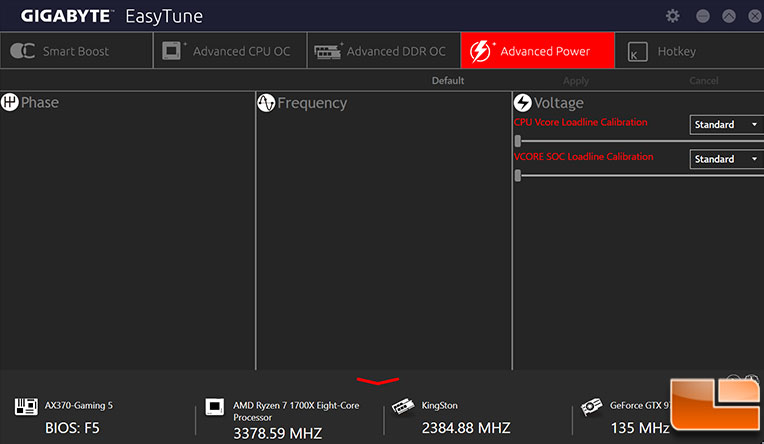Click the Phase section heading
Viewport: 764px width, 444px height.
coord(40,102)
